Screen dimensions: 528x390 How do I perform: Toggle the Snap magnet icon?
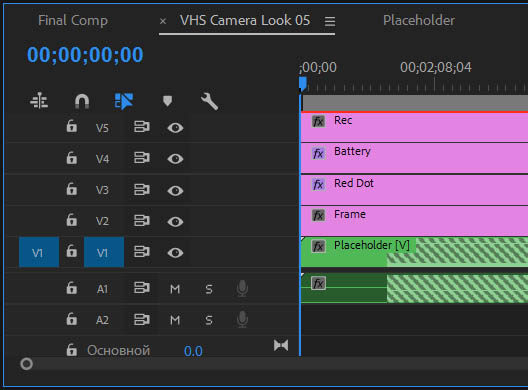click(82, 101)
